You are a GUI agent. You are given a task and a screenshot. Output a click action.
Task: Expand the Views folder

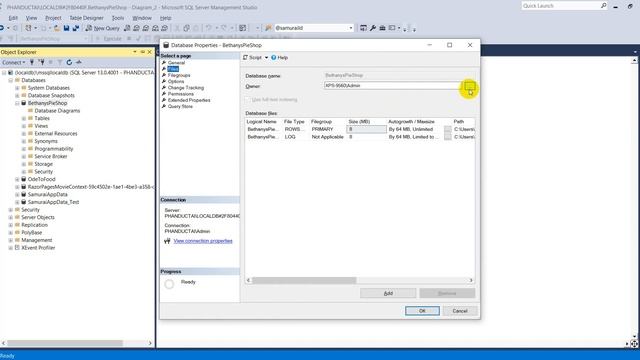tap(24, 126)
